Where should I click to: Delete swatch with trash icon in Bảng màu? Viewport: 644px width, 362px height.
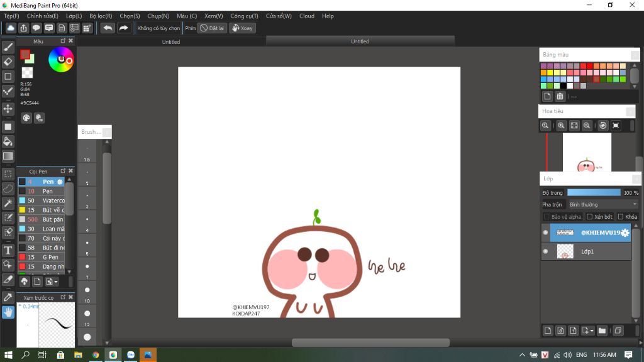coord(560,96)
